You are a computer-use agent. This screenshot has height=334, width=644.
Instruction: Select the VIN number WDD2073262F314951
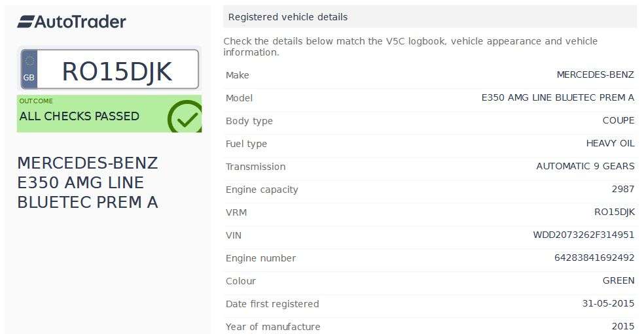tap(583, 235)
